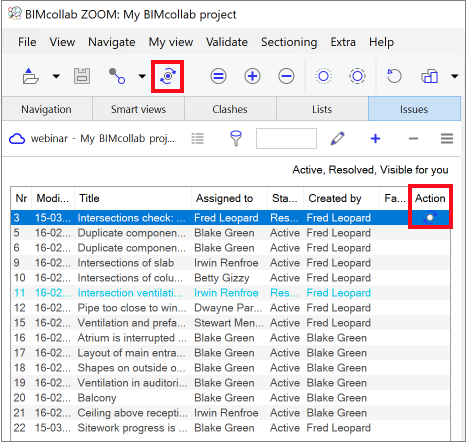Sort by the Title column header
This screenshot has width=466, height=443.
(x=133, y=198)
